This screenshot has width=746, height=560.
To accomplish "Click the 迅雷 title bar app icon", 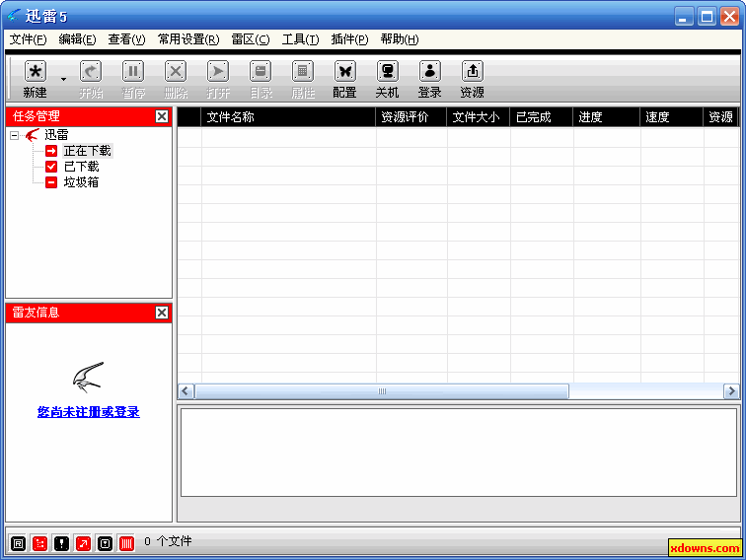I will click(x=14, y=16).
